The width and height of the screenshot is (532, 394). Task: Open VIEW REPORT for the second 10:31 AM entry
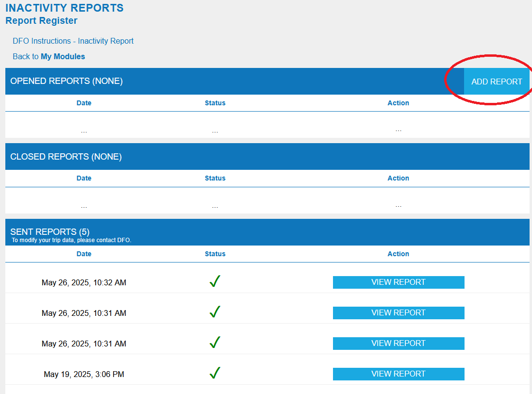pyautogui.click(x=398, y=343)
